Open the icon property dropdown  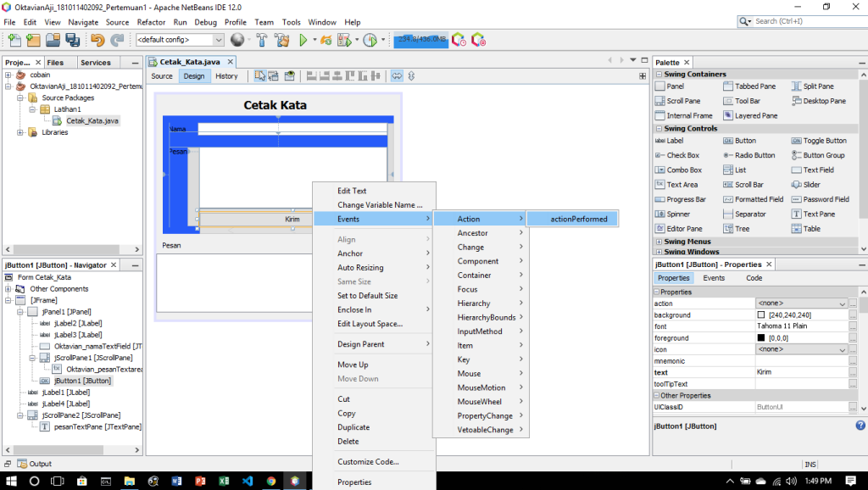(842, 349)
